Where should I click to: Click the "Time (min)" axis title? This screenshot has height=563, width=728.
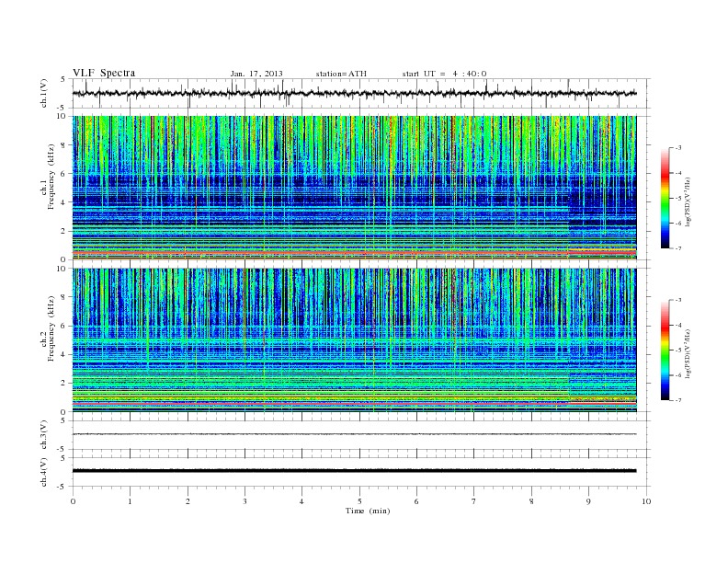tap(368, 511)
